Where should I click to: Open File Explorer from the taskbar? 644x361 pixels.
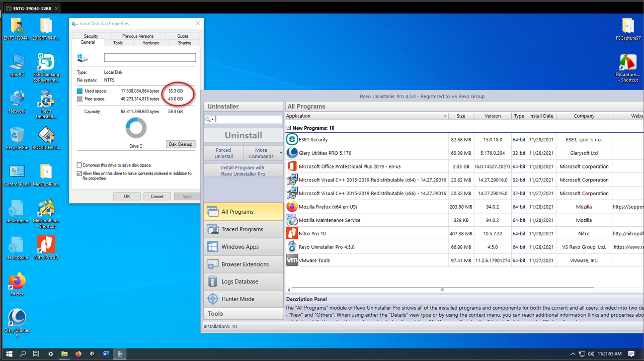pyautogui.click(x=64, y=354)
